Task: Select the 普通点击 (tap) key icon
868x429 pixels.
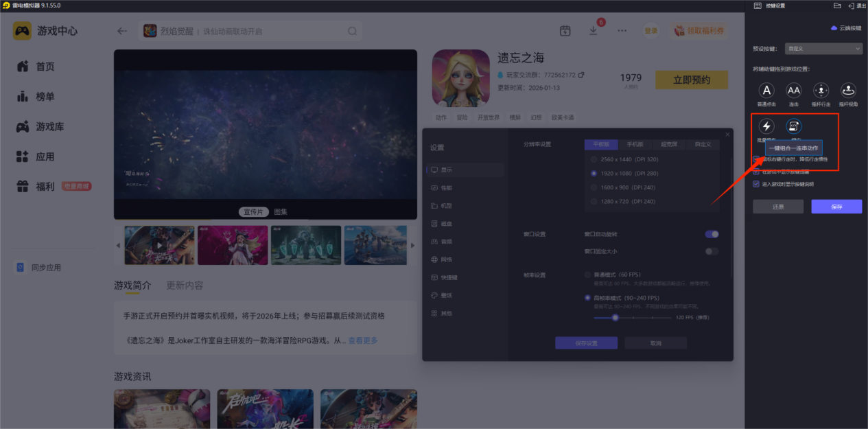Action: point(767,90)
